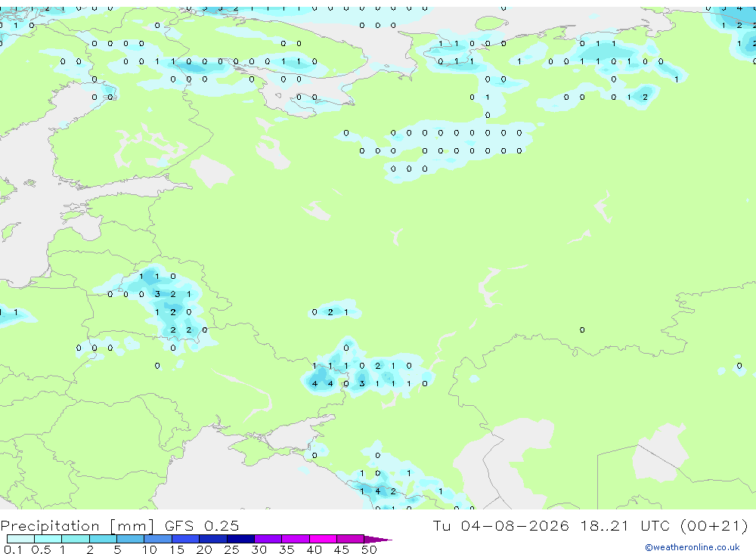756x554 pixels.
Task: Click the '20' legend scale label
Action: (x=204, y=549)
